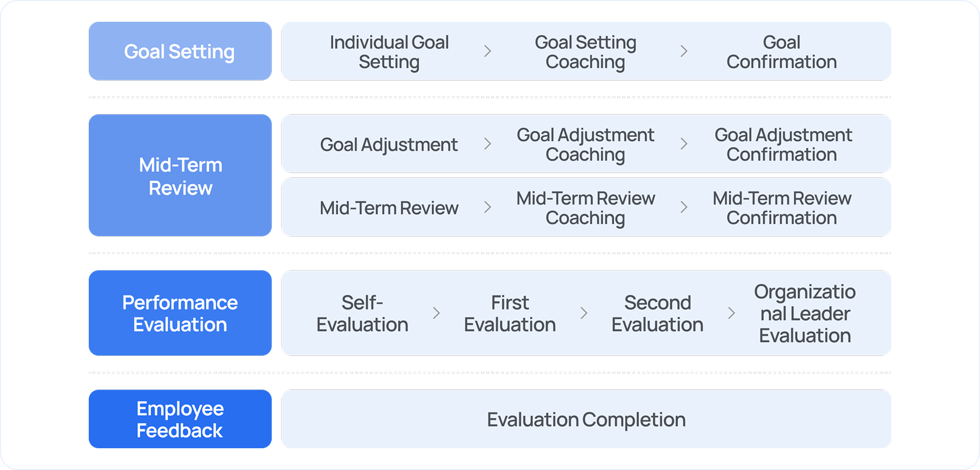
Task: Open the Performance Evaluation stage block
Action: tap(180, 313)
